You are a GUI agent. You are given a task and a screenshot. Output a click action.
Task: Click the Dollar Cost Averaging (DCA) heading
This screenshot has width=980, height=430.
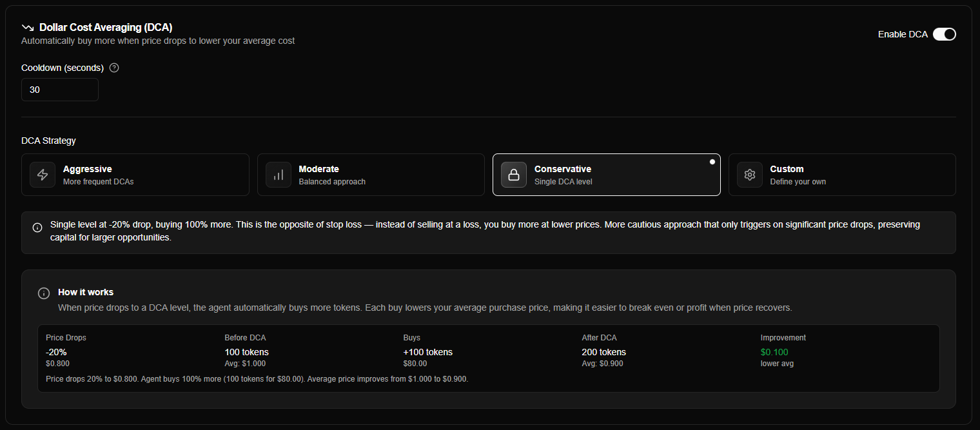(106, 27)
